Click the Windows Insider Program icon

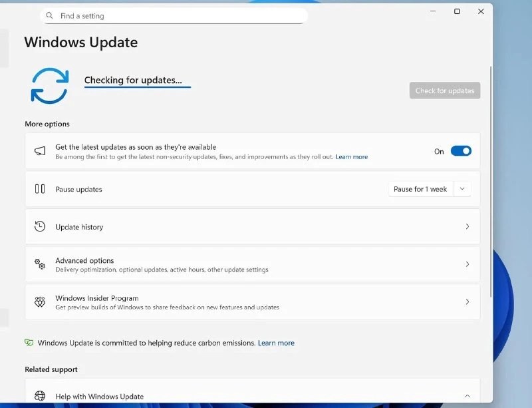pyautogui.click(x=40, y=302)
